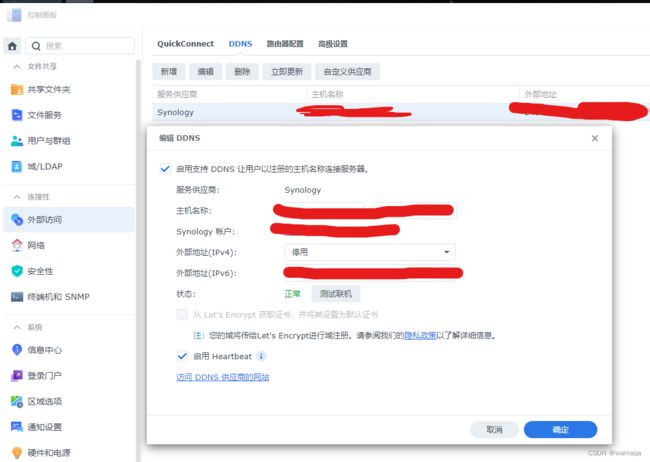
Task: Open the 隐私政策 link
Action: (x=420, y=335)
